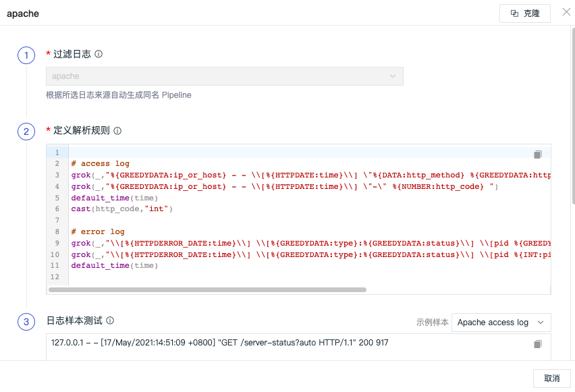Click line number 12 in editor gutter

(55, 277)
